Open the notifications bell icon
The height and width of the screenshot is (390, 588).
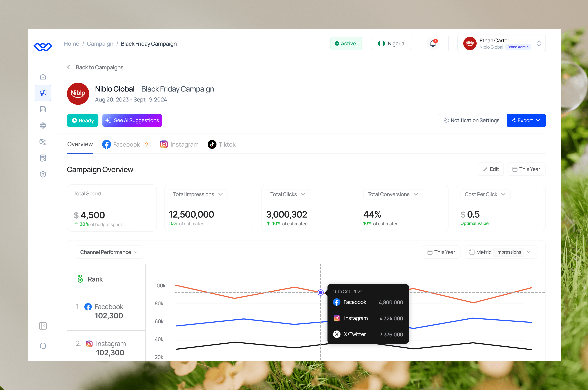[433, 43]
